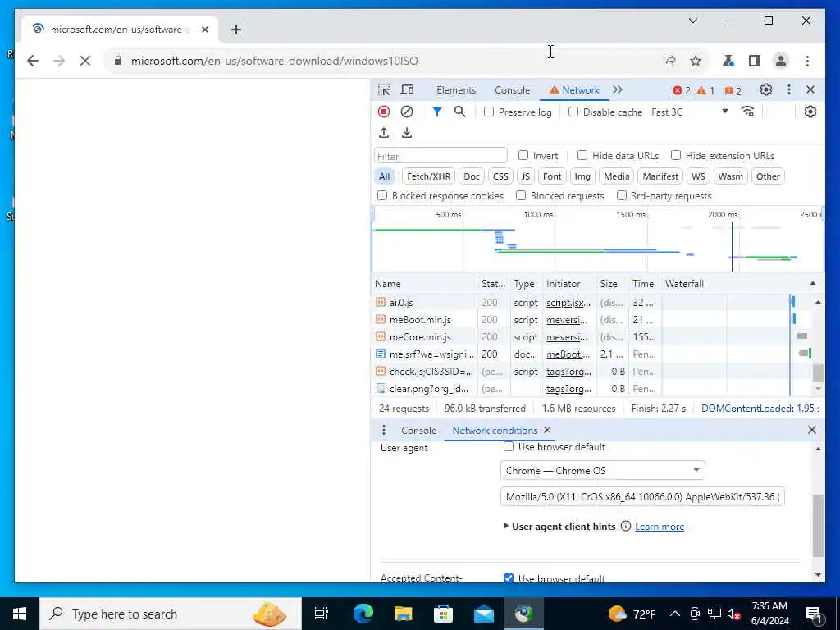Filter requests by Doc
This screenshot has height=630, width=840.
tap(472, 176)
